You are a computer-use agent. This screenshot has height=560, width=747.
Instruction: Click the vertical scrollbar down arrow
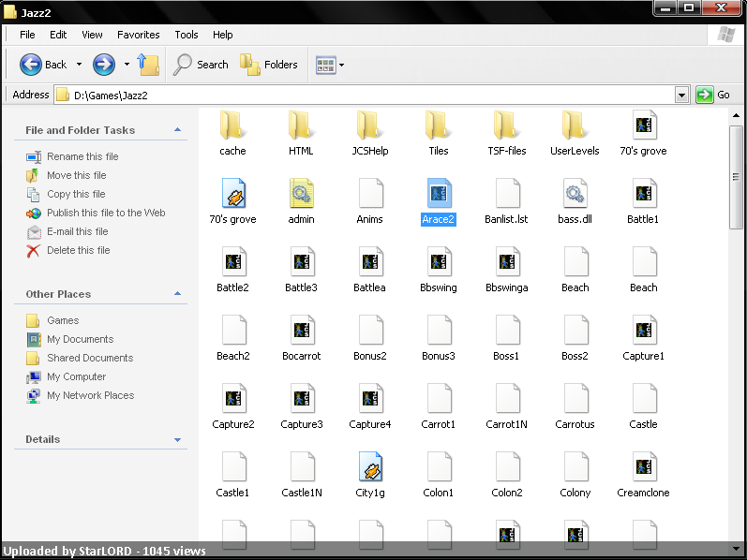pyautogui.click(x=736, y=549)
